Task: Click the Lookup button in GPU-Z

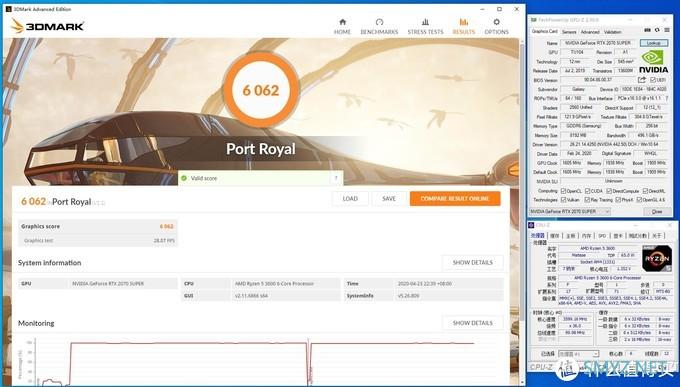Action: [x=654, y=43]
